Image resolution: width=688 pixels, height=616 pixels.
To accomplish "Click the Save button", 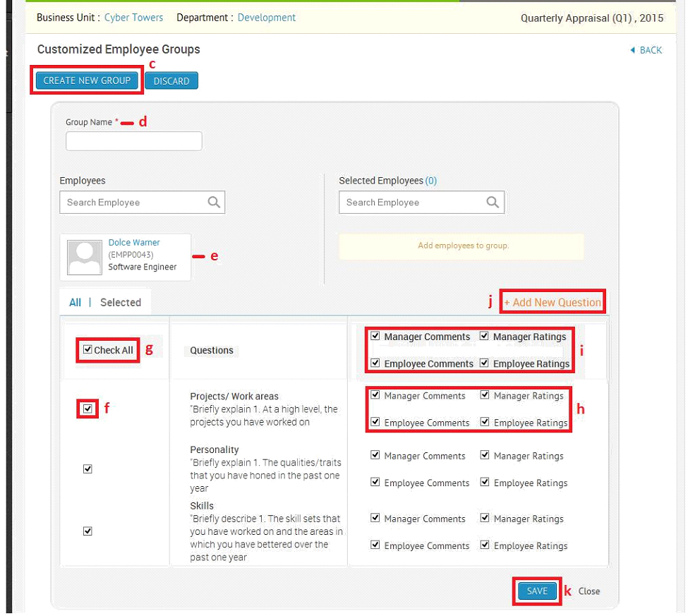I will (537, 591).
